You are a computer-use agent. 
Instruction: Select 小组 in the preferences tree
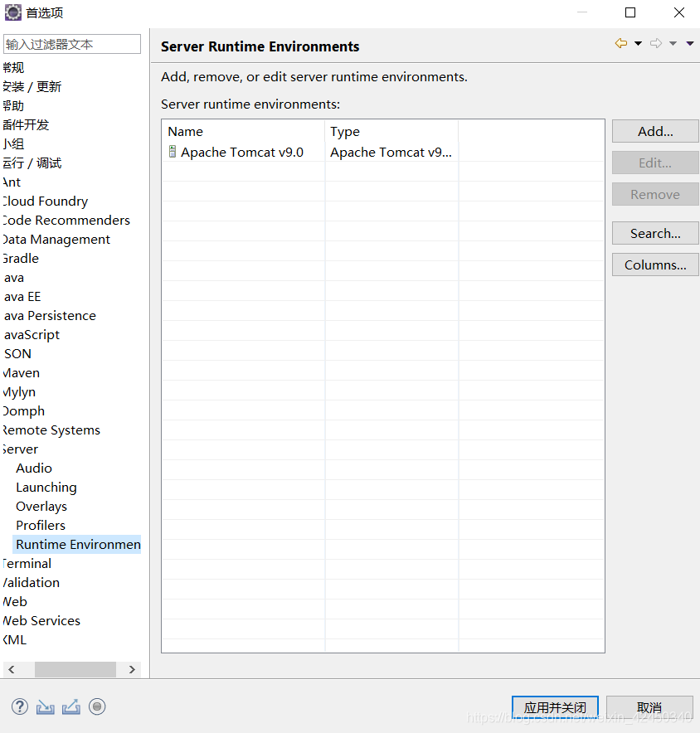[x=13, y=144]
